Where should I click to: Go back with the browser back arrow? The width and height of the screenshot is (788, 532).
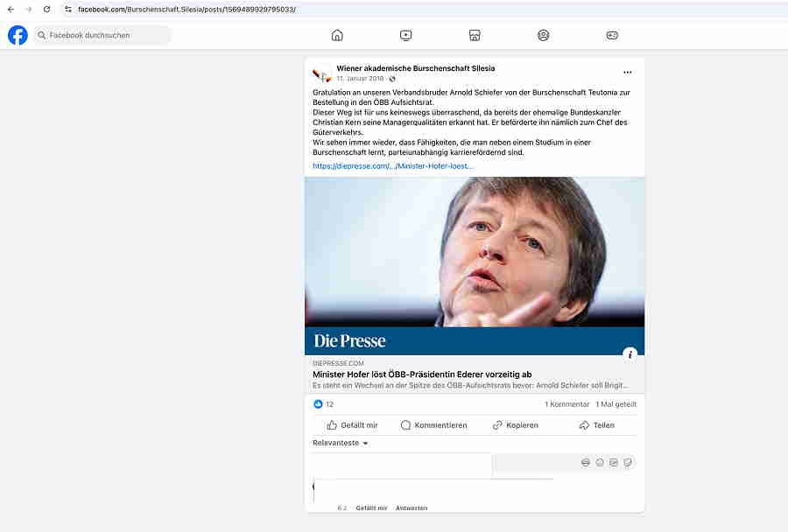click(11, 10)
